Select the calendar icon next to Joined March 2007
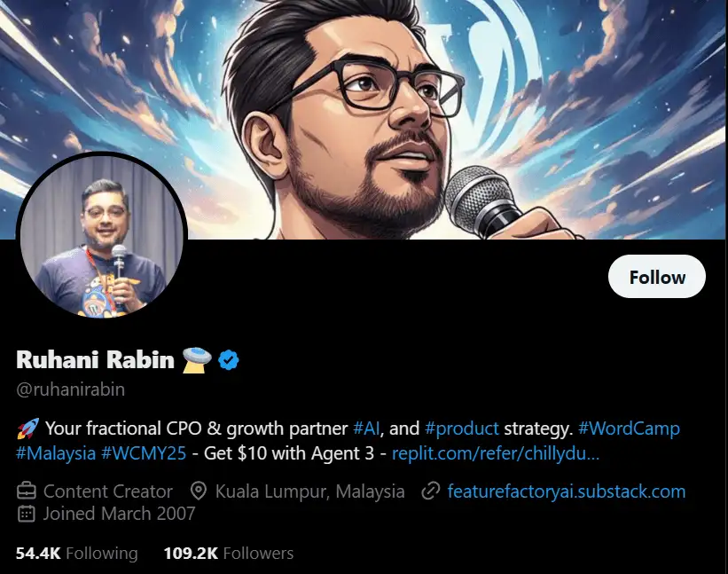 coord(26,514)
